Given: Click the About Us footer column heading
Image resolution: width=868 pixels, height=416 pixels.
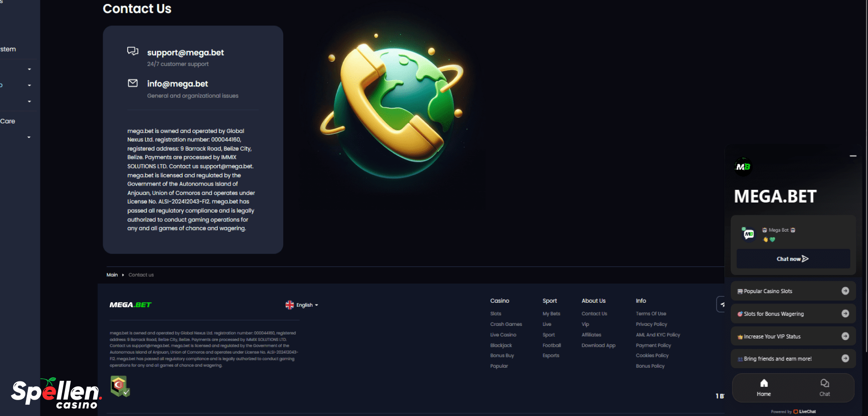Looking at the screenshot, I should click(593, 301).
